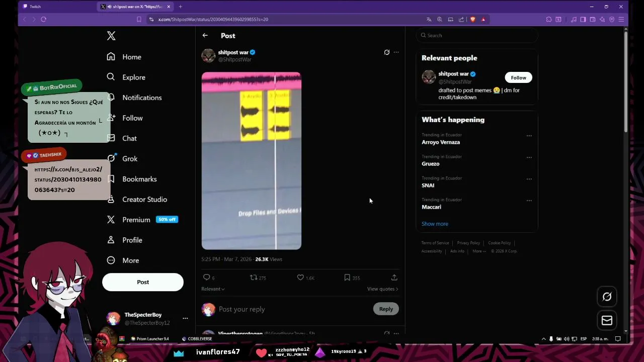Toggle the browser sidebar panel icon
Screen dimensions: 644x362
coord(583,19)
